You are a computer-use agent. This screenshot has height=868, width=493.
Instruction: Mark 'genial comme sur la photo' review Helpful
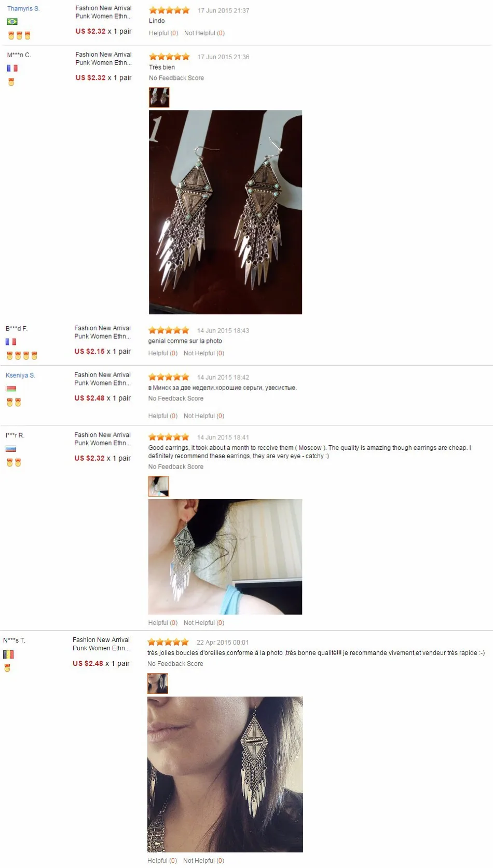point(163,353)
